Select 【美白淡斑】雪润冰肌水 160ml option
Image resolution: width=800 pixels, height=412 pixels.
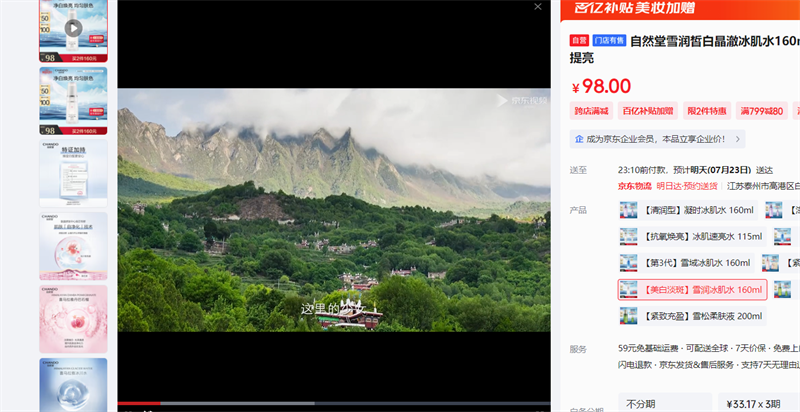[x=692, y=290]
